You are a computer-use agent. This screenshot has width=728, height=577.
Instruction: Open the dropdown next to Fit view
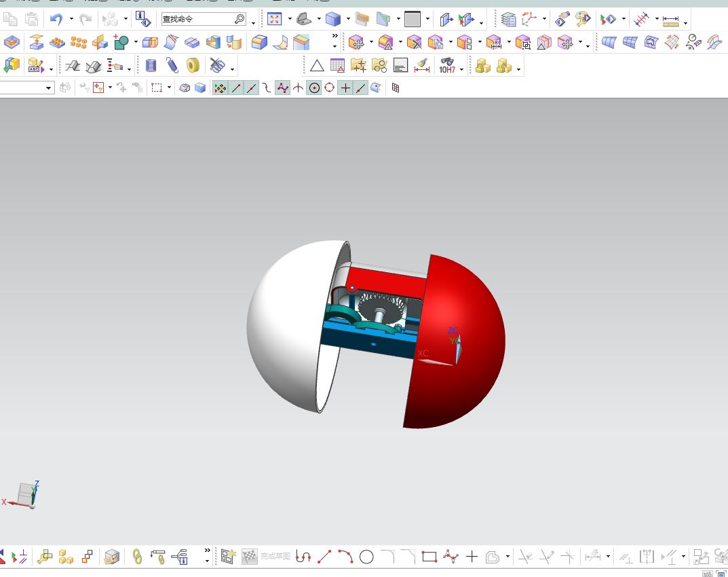290,19
